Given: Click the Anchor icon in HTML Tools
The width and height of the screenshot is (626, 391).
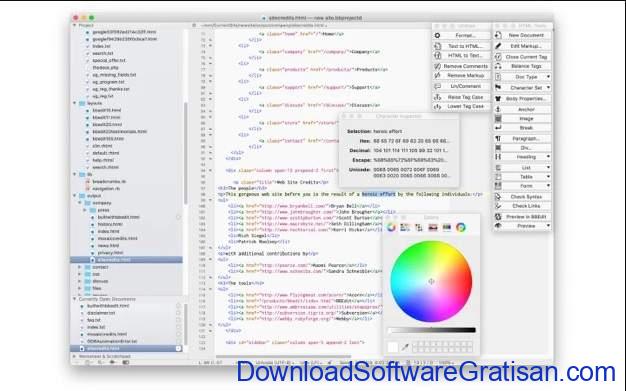Looking at the screenshot, I should point(498,109).
